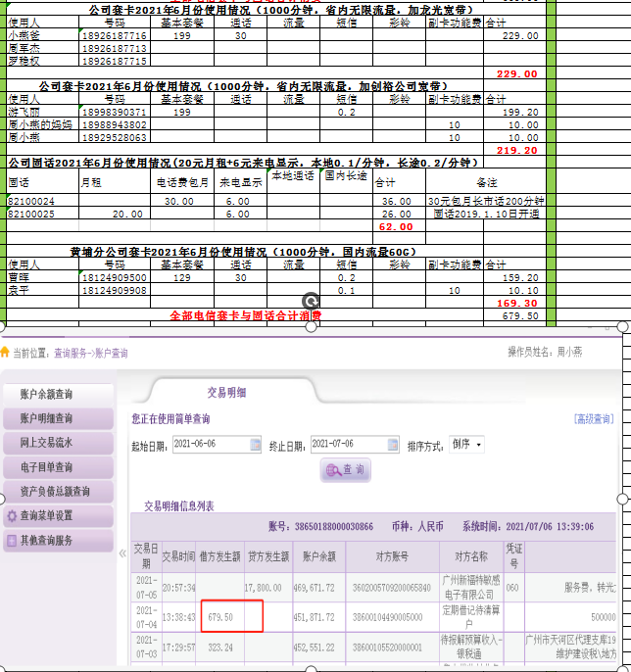Open the start date calendar picker
This screenshot has width=631, height=672.
[x=256, y=445]
